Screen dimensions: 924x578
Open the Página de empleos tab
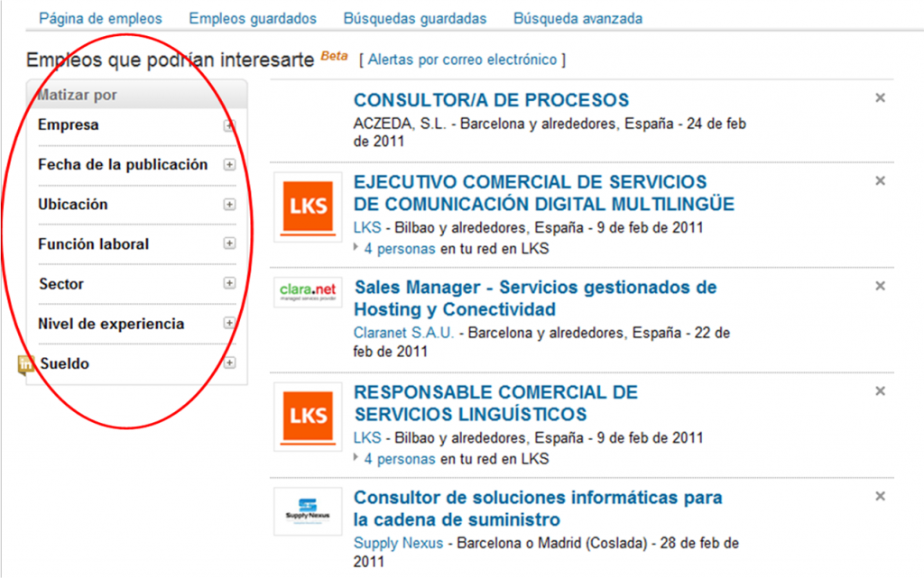pos(100,19)
